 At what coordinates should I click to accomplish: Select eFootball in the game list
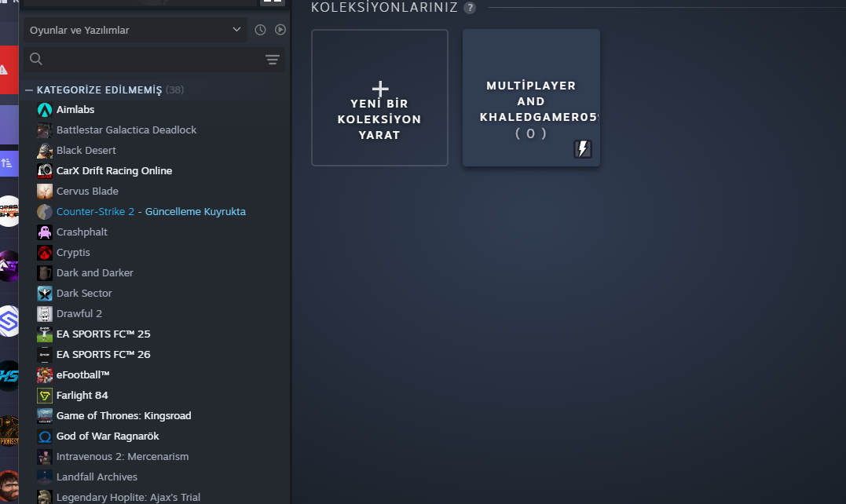(83, 375)
